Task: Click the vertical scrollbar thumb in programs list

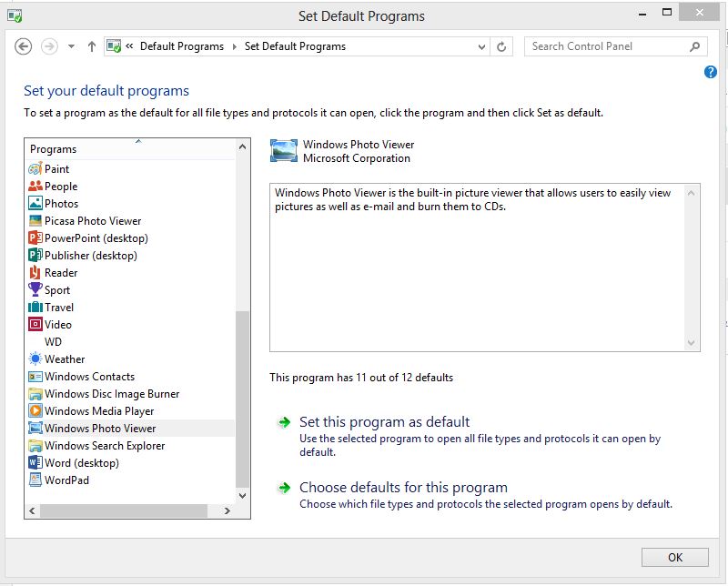Action: click(242, 399)
